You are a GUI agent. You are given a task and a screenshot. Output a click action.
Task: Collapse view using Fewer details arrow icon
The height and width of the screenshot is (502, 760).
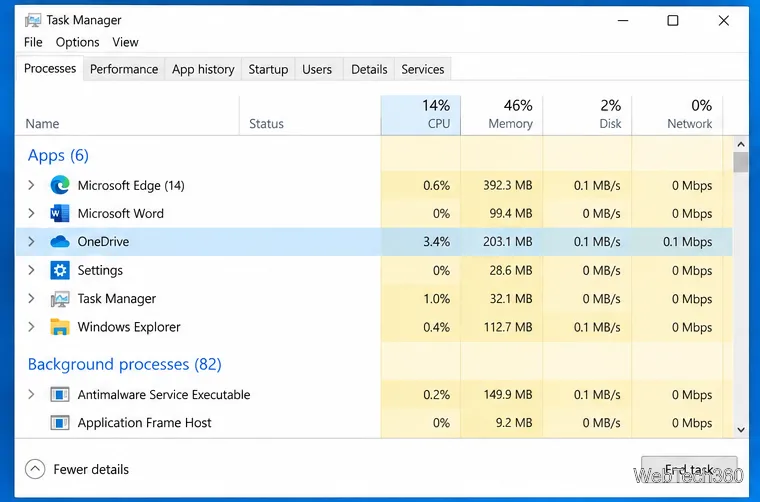35,469
